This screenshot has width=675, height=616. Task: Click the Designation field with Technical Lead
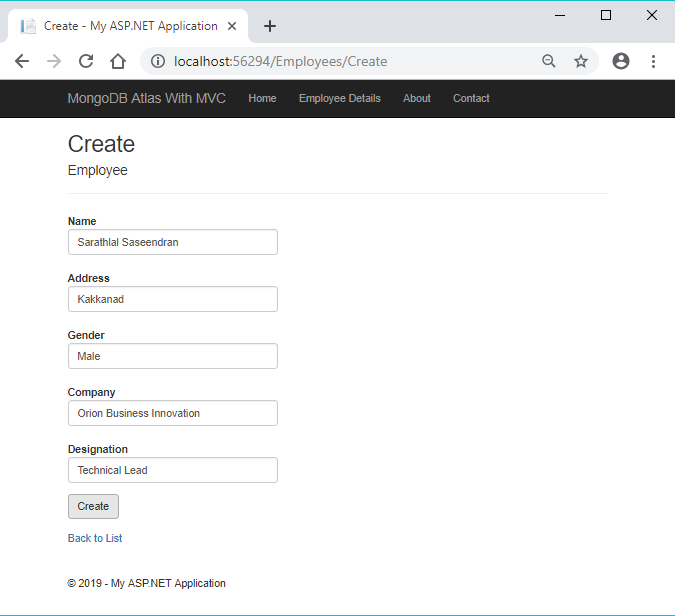click(x=173, y=470)
